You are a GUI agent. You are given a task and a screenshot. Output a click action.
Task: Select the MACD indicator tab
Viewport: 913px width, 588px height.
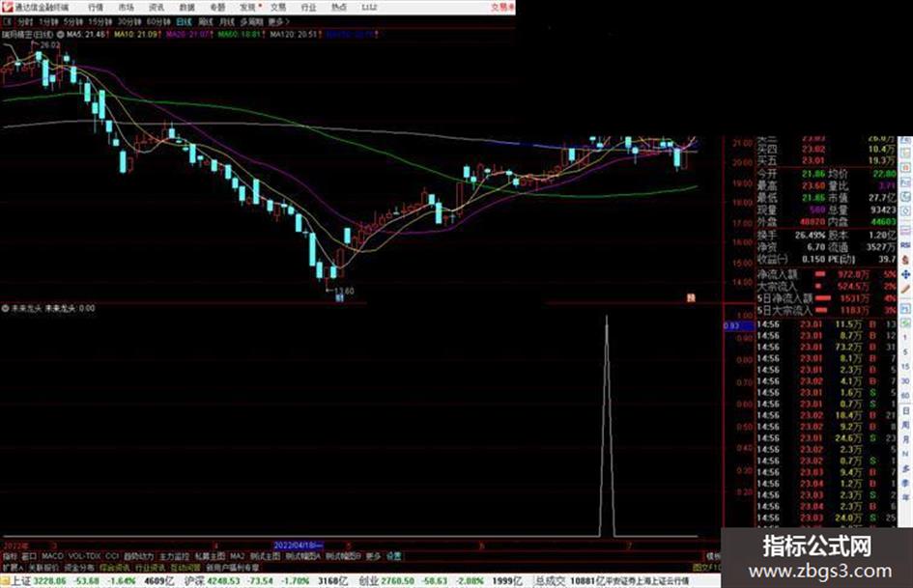(x=52, y=556)
